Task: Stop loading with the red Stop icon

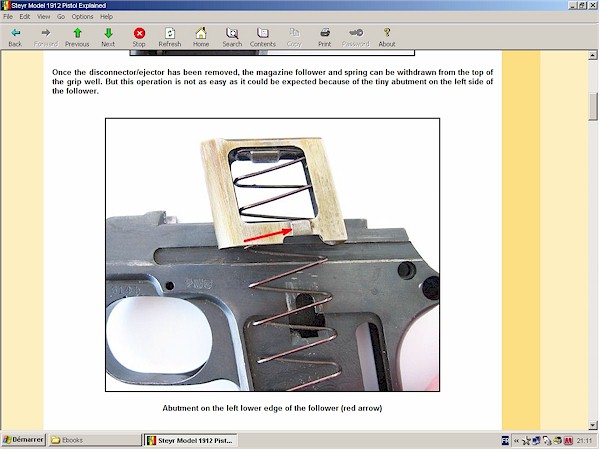Action: 139,37
